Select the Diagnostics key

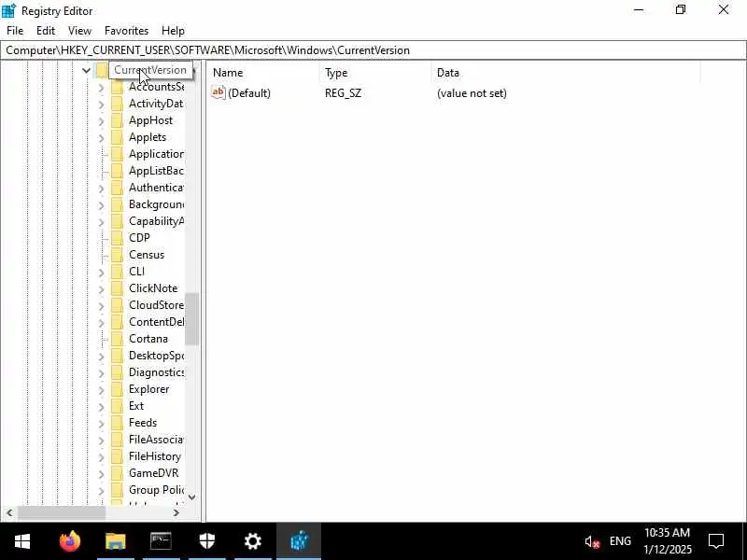[156, 372]
